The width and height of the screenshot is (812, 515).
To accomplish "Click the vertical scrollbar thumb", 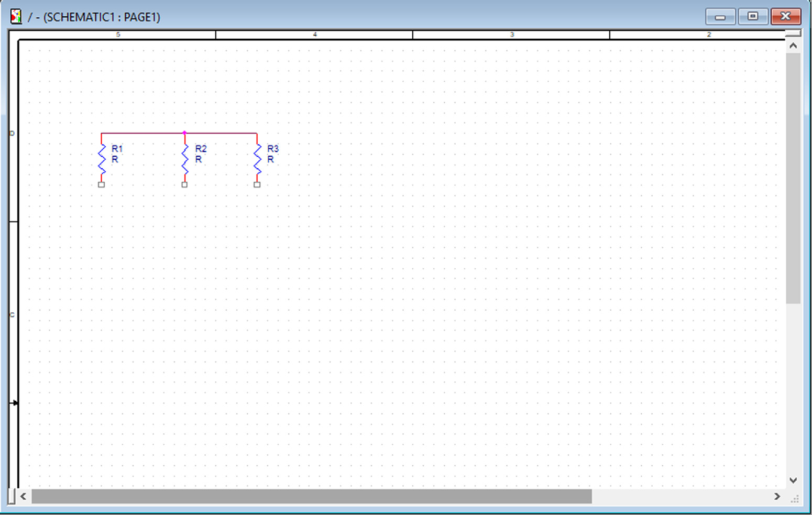I will coord(793,178).
